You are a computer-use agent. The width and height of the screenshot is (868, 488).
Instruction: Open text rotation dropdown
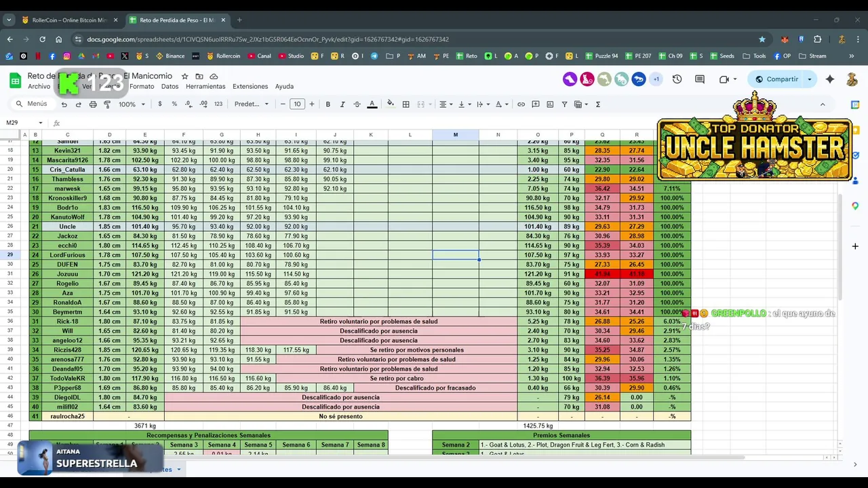pyautogui.click(x=501, y=104)
